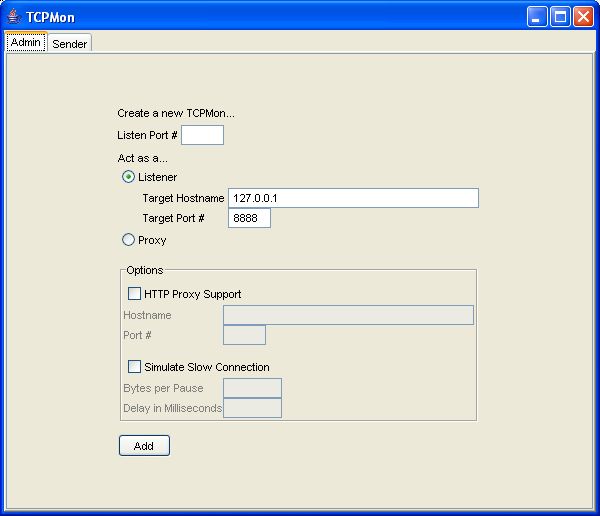Close the TCPMon window

(x=582, y=17)
